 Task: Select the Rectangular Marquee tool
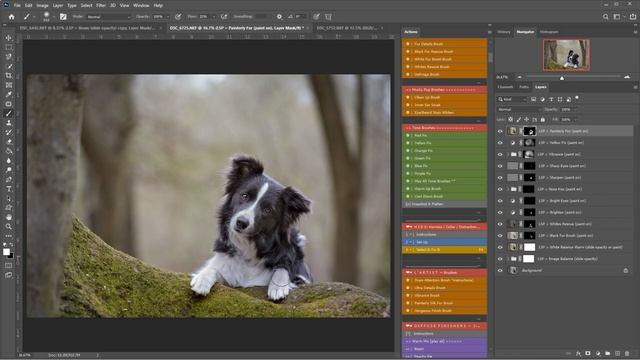pyautogui.click(x=9, y=47)
